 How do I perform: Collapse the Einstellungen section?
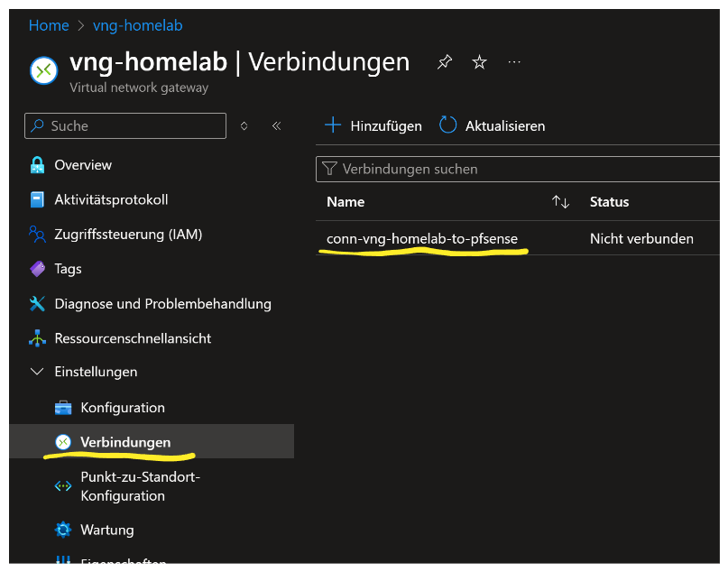pyautogui.click(x=37, y=372)
